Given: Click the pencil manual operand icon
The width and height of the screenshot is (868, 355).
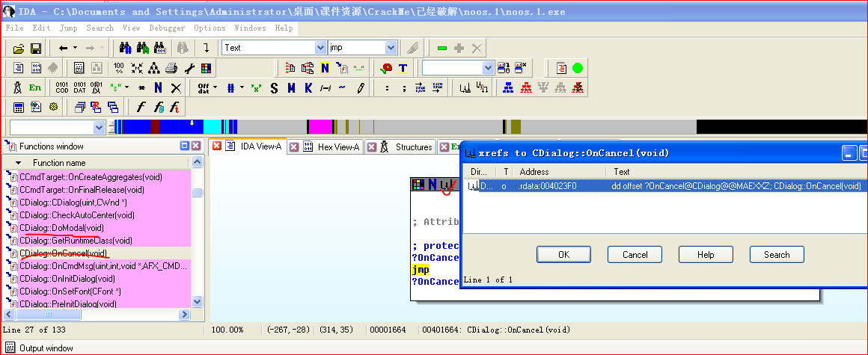Looking at the screenshot, I should point(361,87).
